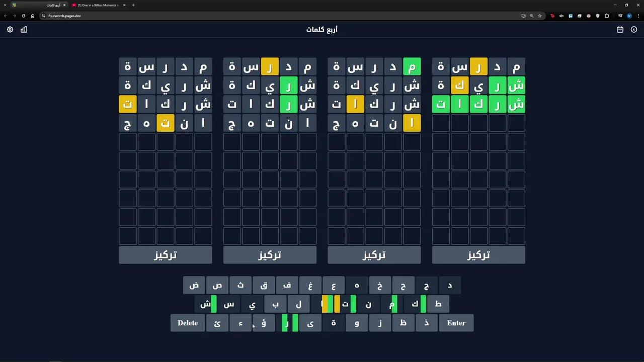
Task: Tap the ش key on keyboard
Action: pyautogui.click(x=206, y=304)
